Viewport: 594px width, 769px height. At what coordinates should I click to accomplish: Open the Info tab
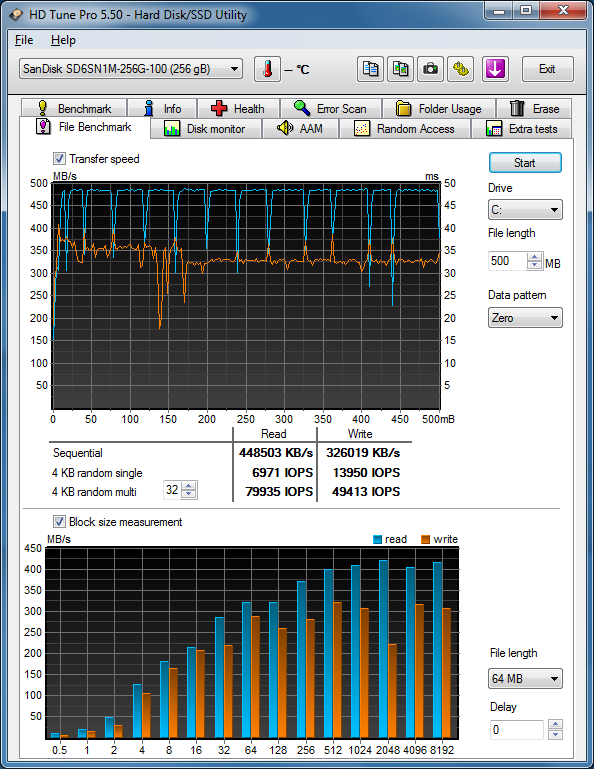click(x=162, y=108)
